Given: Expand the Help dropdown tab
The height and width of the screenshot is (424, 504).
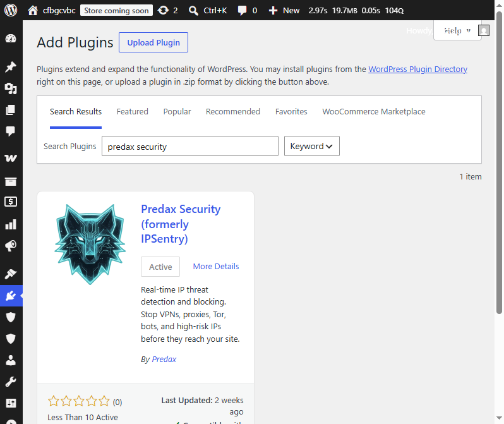Looking at the screenshot, I should click(x=457, y=30).
